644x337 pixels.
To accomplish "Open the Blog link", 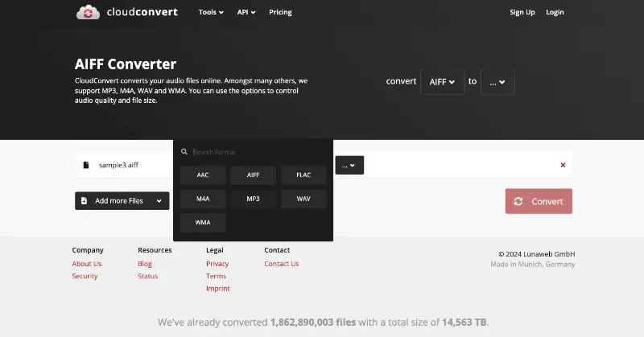I will (x=145, y=264).
